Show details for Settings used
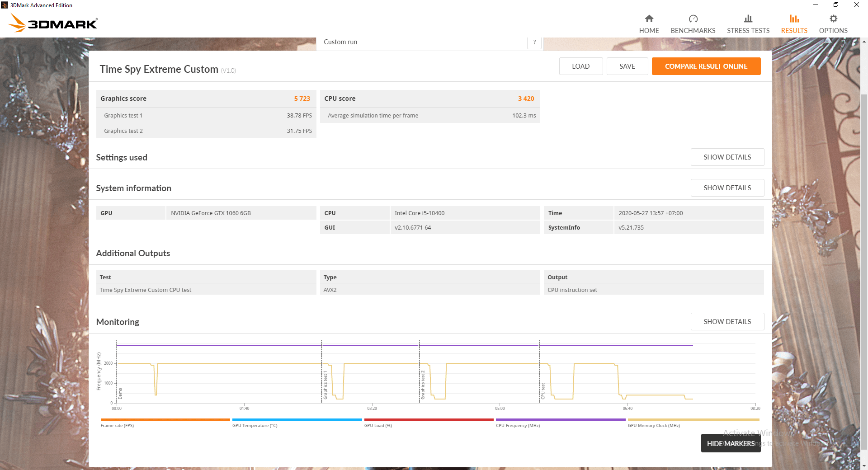868x470 pixels. click(727, 157)
